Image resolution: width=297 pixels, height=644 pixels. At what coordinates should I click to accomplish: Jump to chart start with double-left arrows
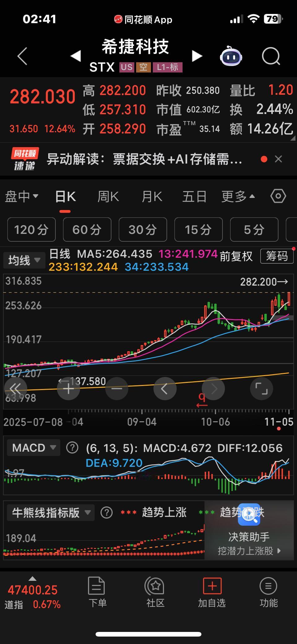click(x=15, y=388)
